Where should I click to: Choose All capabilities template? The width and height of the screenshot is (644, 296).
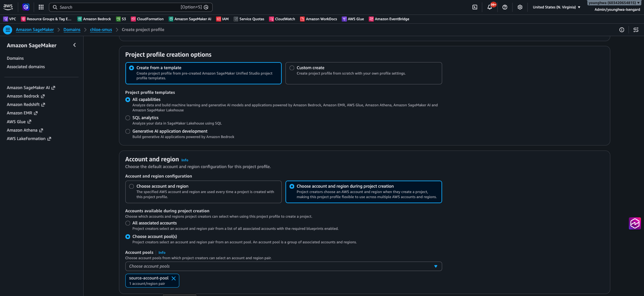point(128,100)
